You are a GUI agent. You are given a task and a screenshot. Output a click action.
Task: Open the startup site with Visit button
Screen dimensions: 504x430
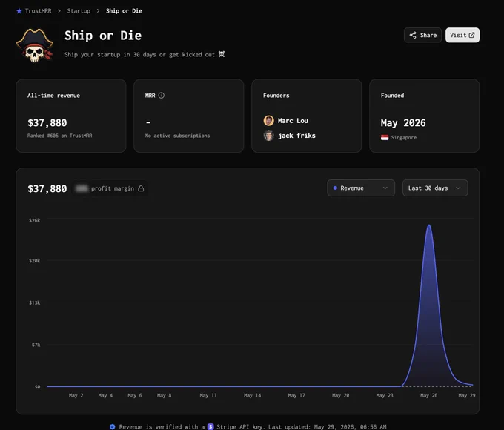[462, 35]
